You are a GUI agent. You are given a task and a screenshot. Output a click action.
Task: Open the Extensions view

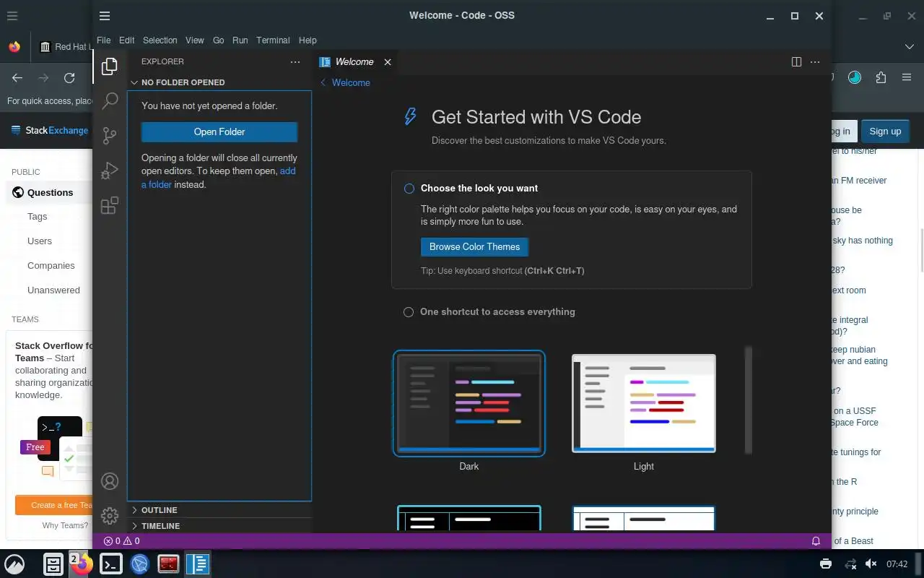110,206
